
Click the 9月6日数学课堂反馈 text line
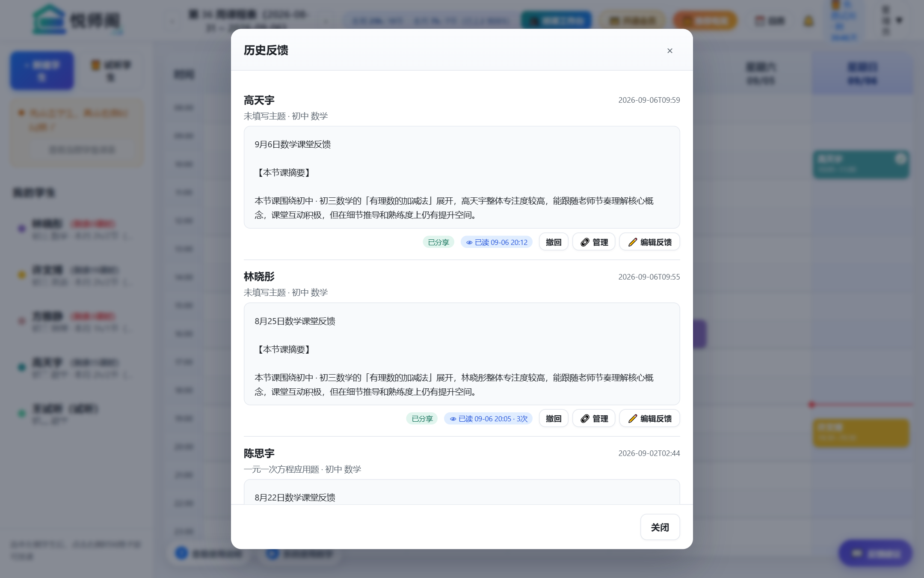point(293,144)
